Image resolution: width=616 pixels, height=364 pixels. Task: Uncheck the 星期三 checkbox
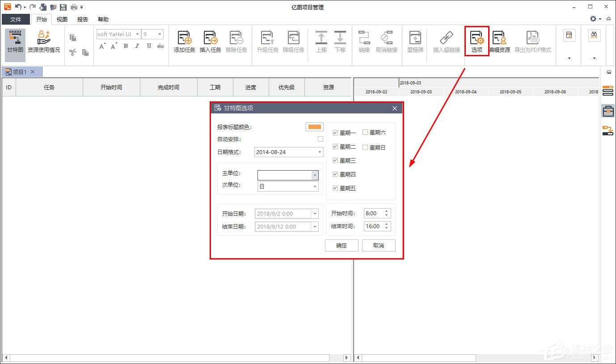335,160
